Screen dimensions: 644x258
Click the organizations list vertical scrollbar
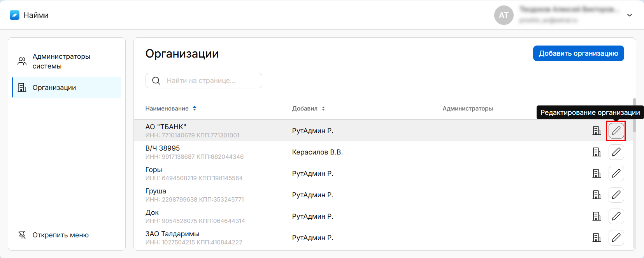coord(634,115)
